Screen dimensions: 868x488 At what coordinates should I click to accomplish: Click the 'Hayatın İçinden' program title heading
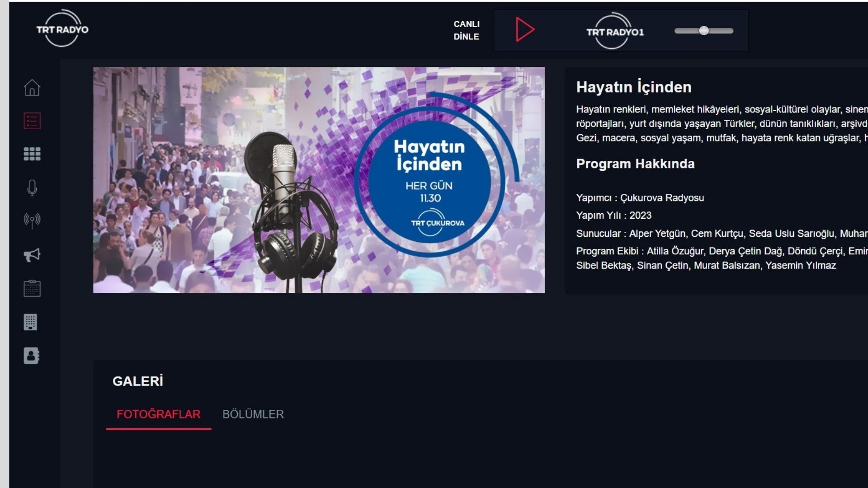click(x=634, y=87)
